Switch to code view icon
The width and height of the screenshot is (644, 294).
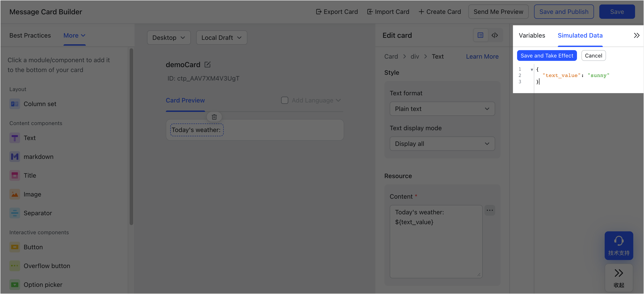coord(495,35)
